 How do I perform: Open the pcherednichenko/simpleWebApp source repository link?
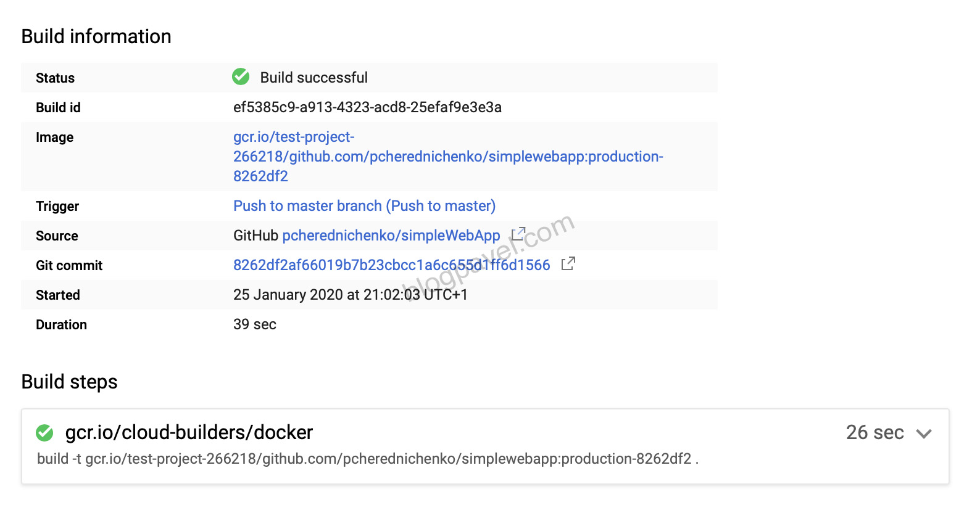point(391,235)
